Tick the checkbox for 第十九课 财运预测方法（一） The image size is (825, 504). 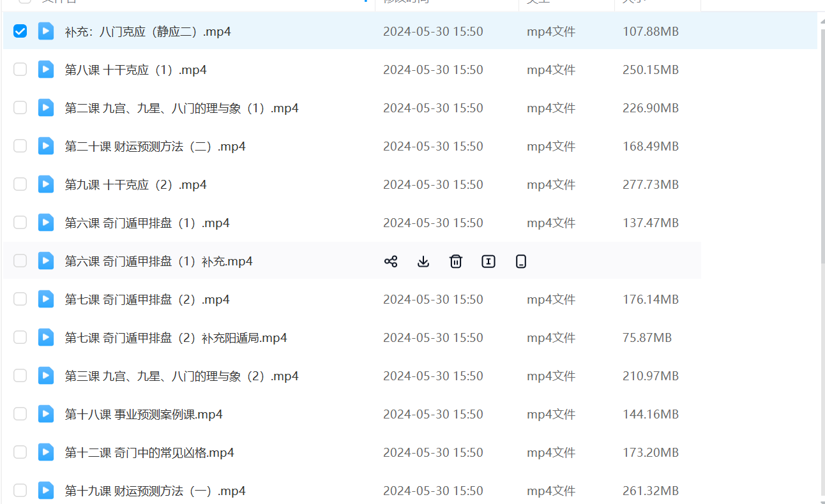(20, 491)
